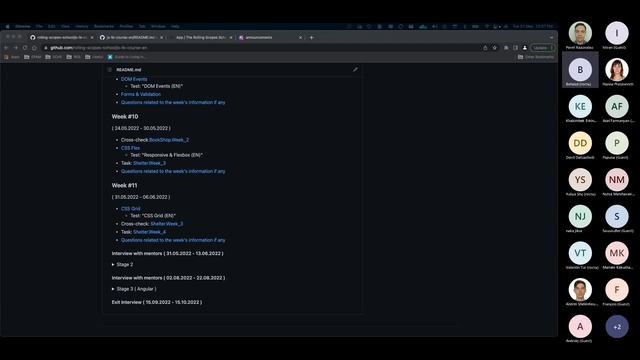640x360 pixels.
Task: Open the Bookmarks menu
Action: (104, 27)
